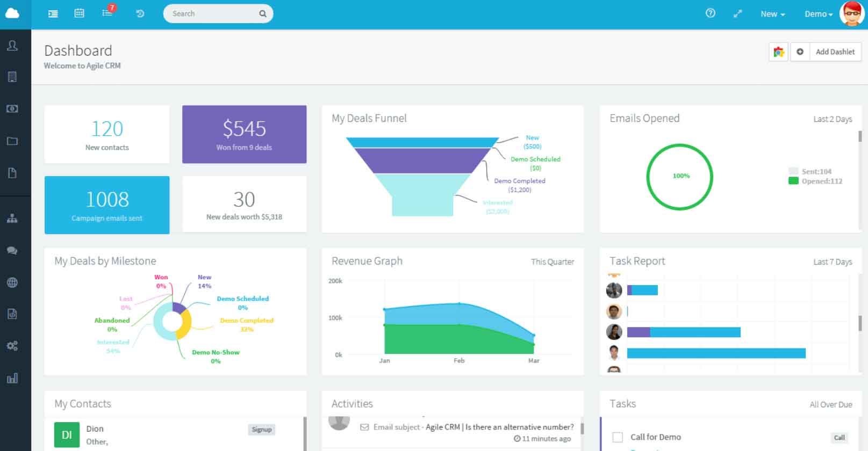Open the Dion contact link

click(95, 428)
